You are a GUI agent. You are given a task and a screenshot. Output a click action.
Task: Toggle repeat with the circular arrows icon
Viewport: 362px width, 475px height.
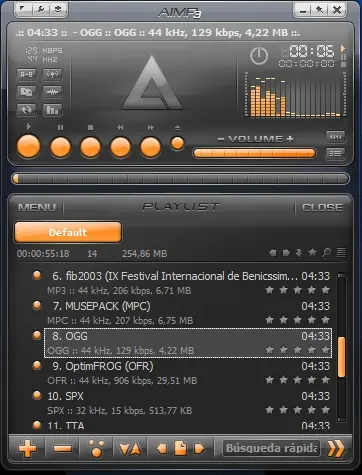click(26, 110)
